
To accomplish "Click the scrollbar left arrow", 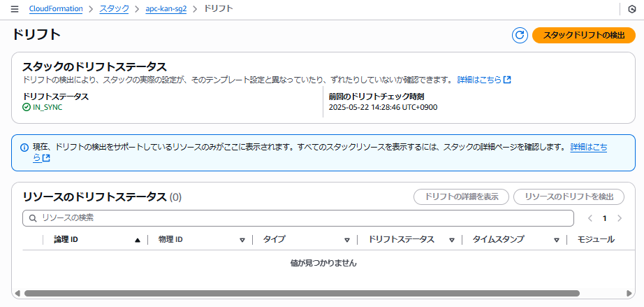I will (17, 294).
